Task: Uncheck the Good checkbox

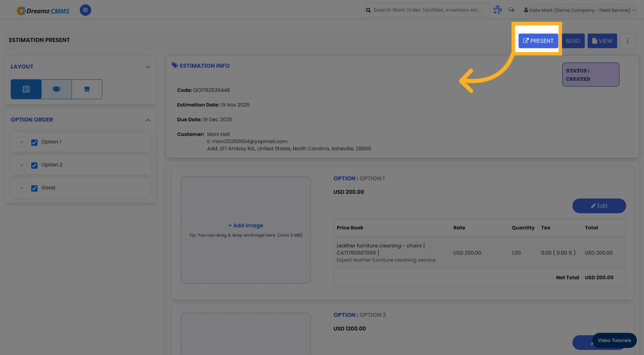Action: coord(34,188)
